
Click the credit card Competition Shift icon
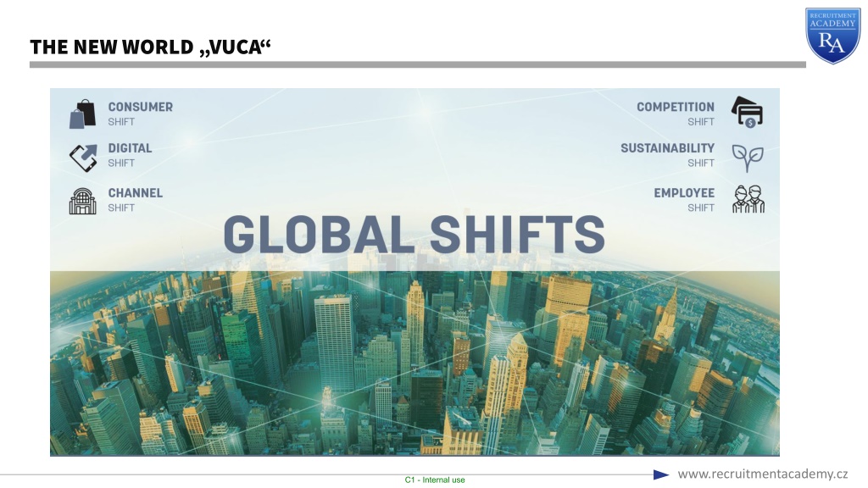(748, 113)
